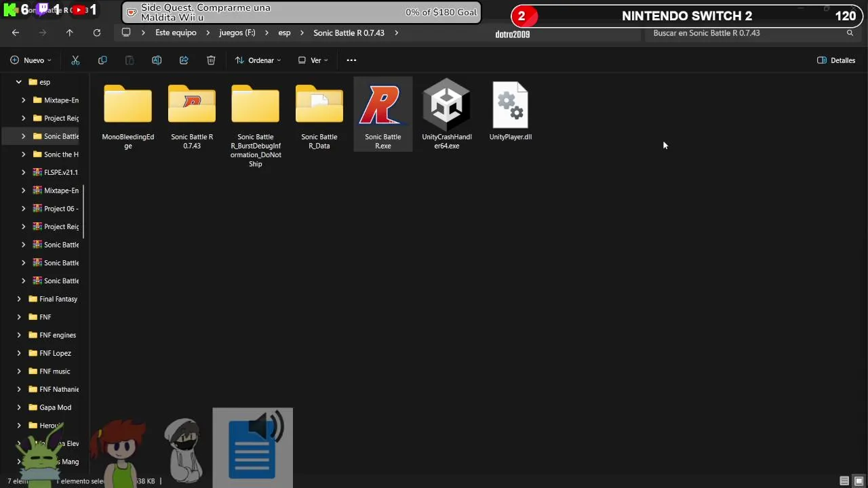Screen dimensions: 868x488
Task: Click the Sonic Battle R.exe file name
Action: coord(383,141)
